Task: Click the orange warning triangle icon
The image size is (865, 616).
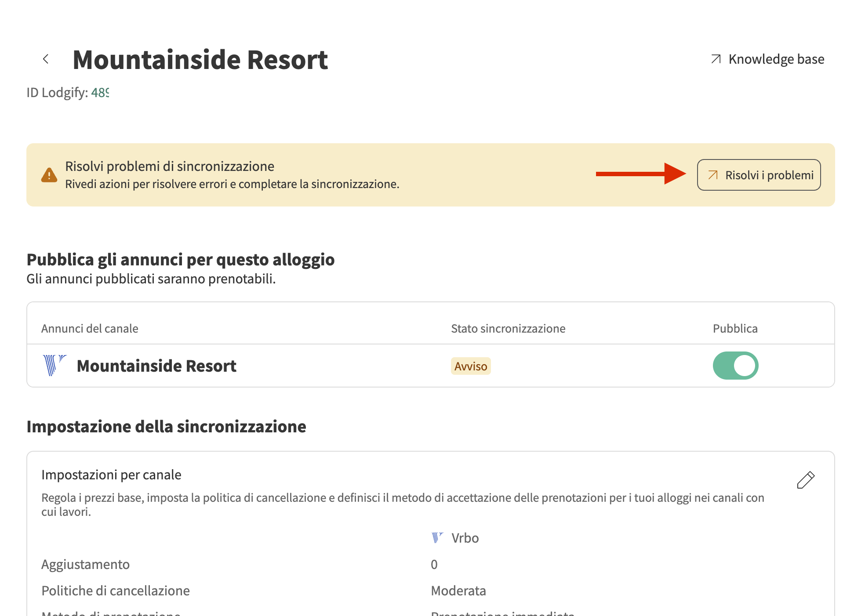Action: point(49,175)
